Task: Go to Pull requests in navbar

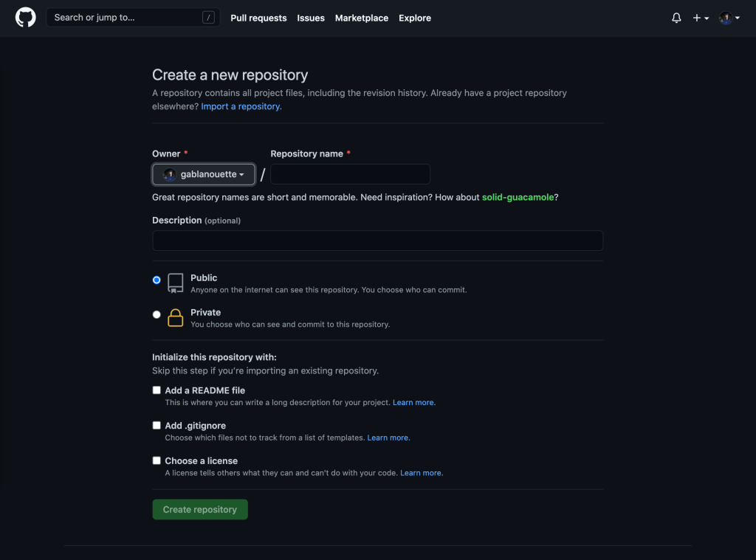Action: 258,18
